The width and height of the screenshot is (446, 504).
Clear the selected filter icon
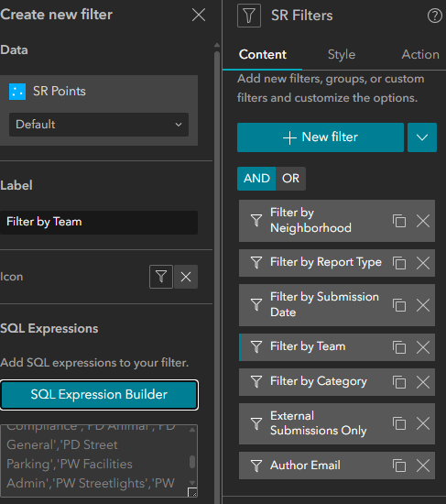[186, 277]
